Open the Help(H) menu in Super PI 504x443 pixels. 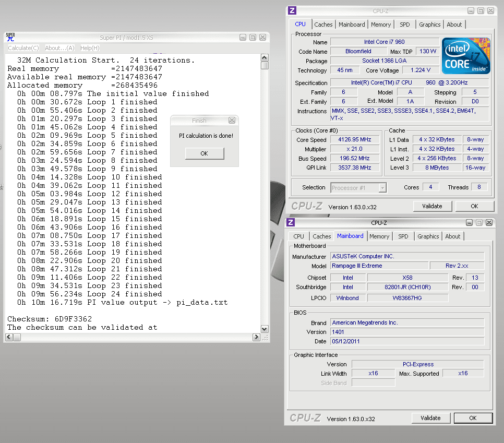90,48
